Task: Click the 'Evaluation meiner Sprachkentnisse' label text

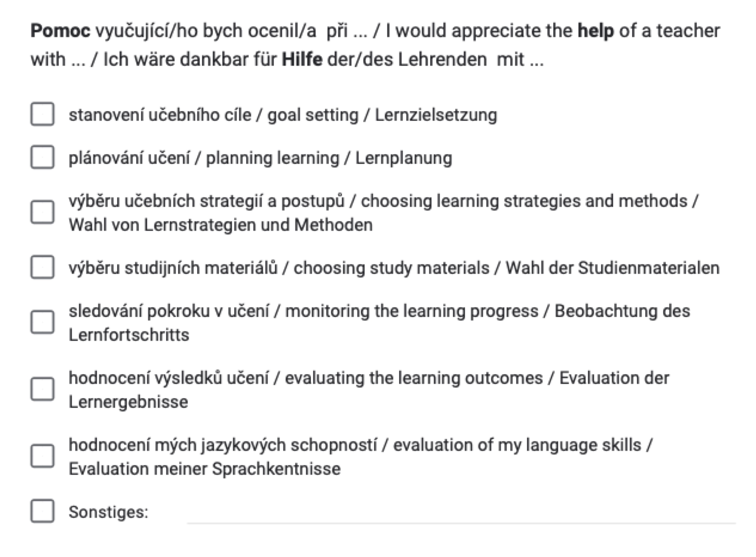Action: point(205,469)
